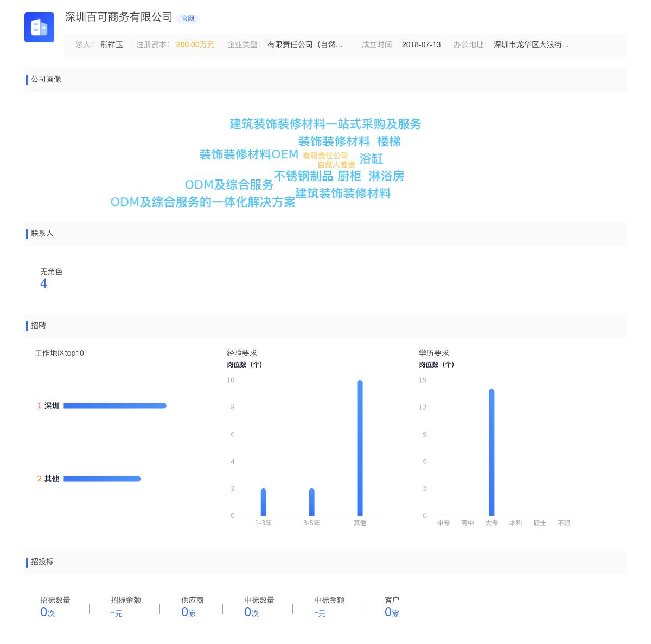Viewport: 651px width, 644px height.
Task: Click the 学历要求 chart title
Action: pyautogui.click(x=434, y=353)
